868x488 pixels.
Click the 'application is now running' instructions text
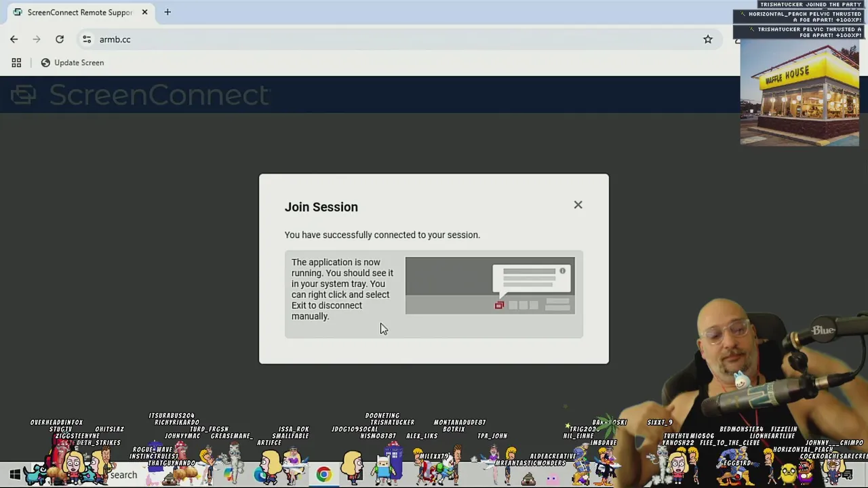coord(342,289)
